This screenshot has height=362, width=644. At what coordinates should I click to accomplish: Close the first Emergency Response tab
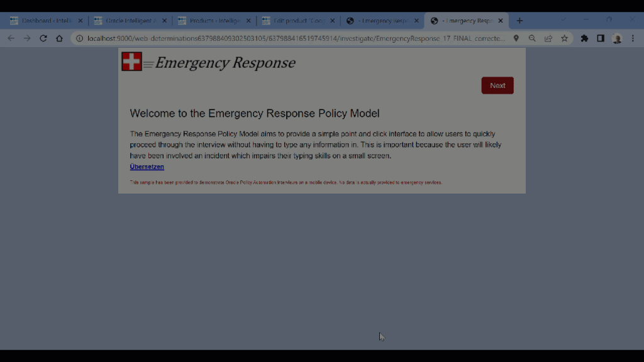pyautogui.click(x=416, y=21)
